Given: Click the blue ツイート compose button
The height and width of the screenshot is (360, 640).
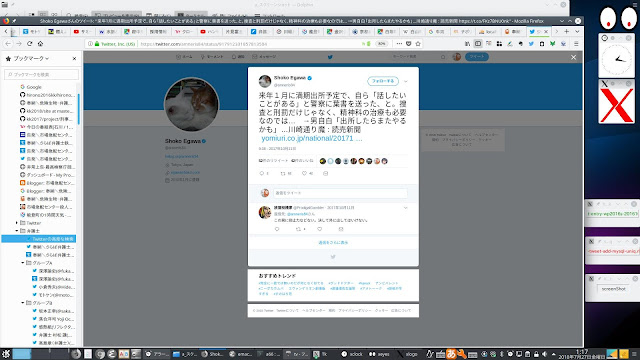Looking at the screenshot, I should click(x=477, y=57).
